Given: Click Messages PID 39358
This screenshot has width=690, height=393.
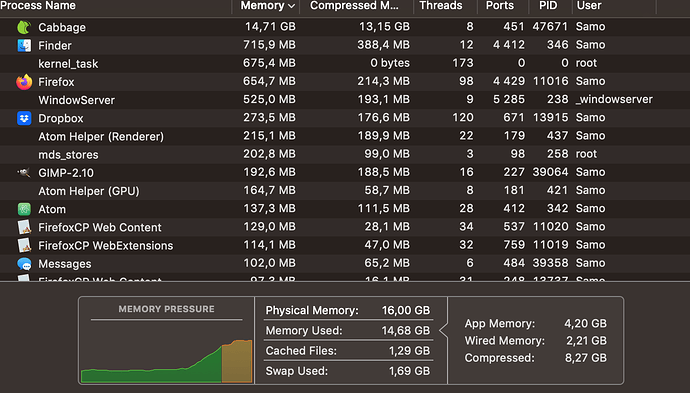Looking at the screenshot, I should pyautogui.click(x=551, y=263).
